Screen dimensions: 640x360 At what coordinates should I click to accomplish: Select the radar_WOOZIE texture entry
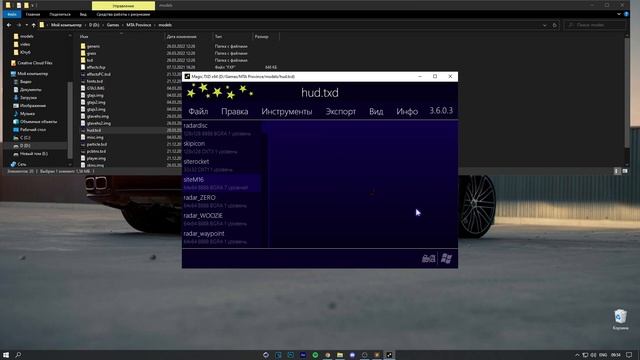click(x=221, y=219)
